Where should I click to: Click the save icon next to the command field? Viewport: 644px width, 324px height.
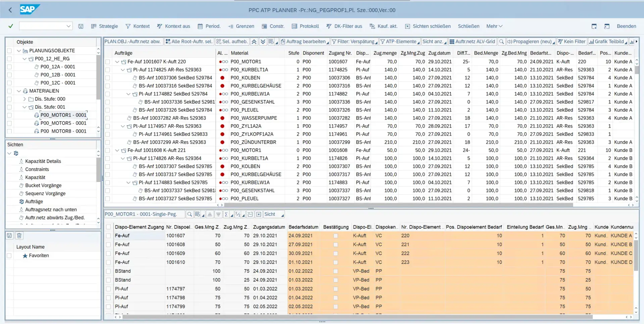(81, 26)
